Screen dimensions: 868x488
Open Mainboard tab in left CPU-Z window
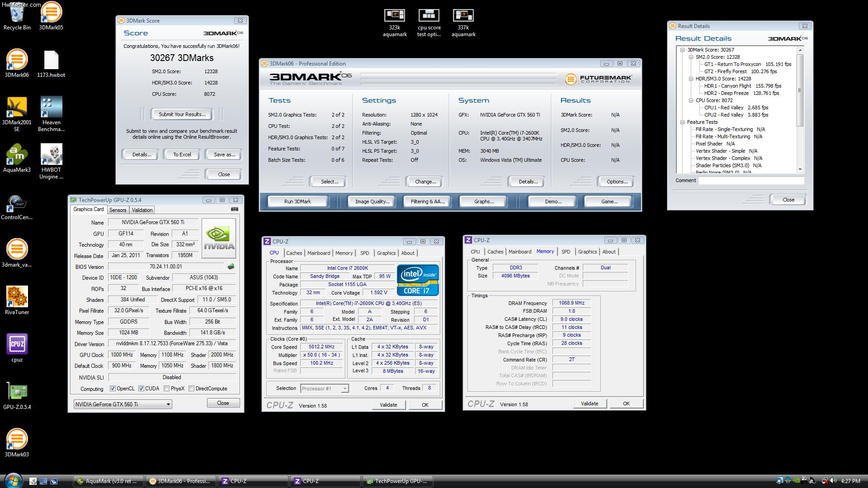tap(319, 253)
